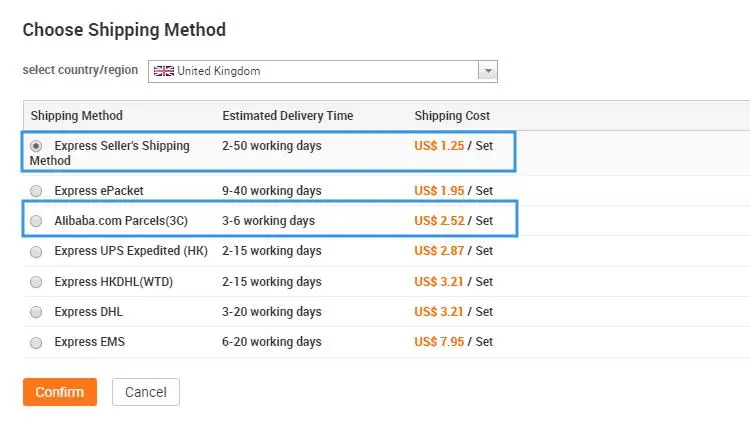This screenshot has height=427, width=750.
Task: Click the Shipping Method column header
Action: tap(76, 116)
